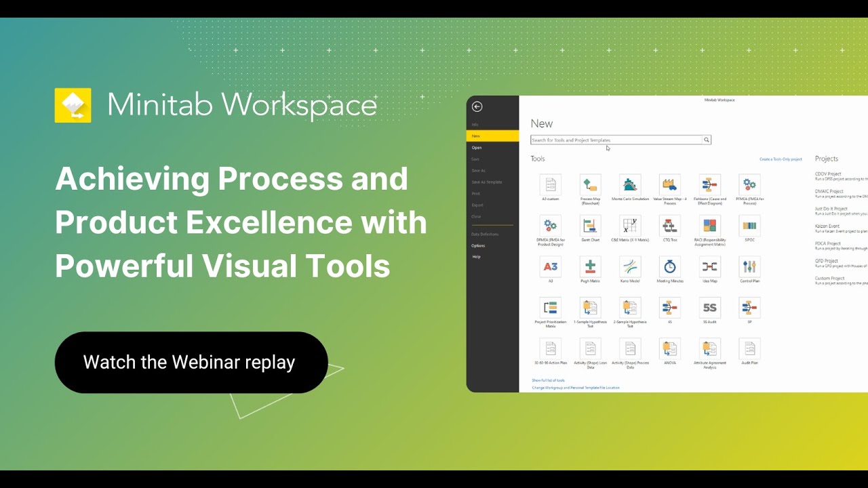The image size is (868, 488).
Task: Open the Fishbone cause and effect diagram
Action: tap(710, 184)
